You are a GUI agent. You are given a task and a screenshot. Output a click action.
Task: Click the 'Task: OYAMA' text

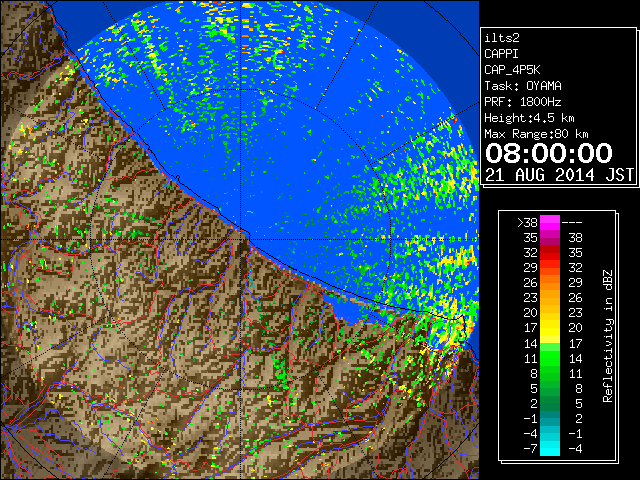(x=523, y=86)
